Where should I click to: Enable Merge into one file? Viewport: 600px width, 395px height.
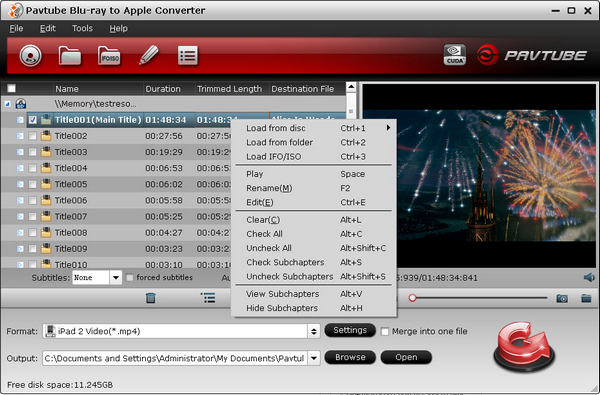(385, 331)
